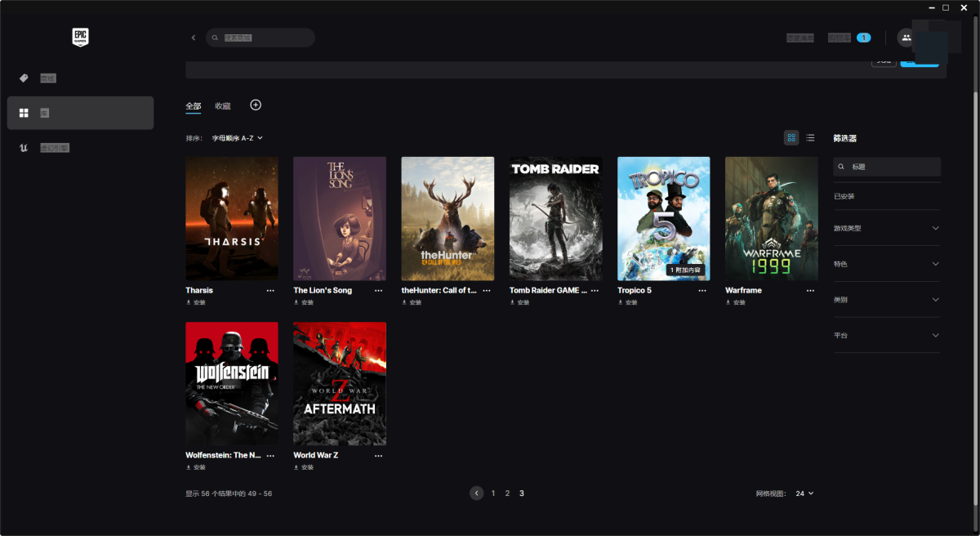Open the Tomb Raider cover art
Screen dimensions: 980x536
pos(556,218)
